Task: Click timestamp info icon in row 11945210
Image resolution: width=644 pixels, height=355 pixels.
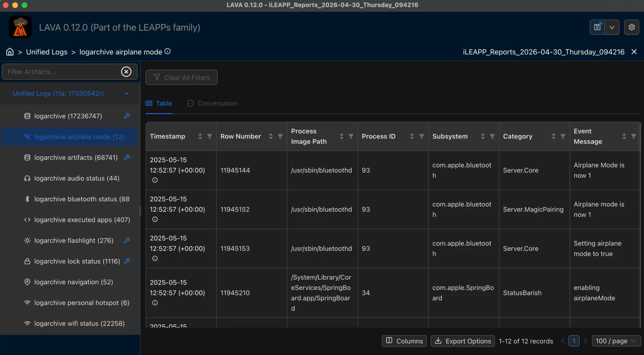Action: coord(155,303)
